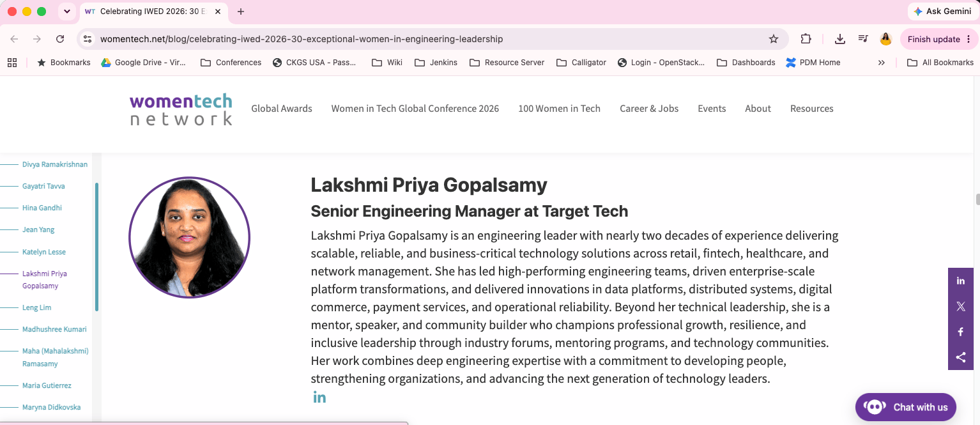
Task: Click the generic share icon in side panel
Action: [960, 357]
